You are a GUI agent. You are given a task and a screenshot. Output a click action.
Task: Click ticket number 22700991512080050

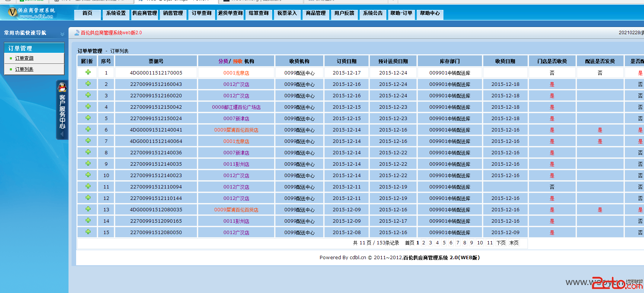pos(156,232)
